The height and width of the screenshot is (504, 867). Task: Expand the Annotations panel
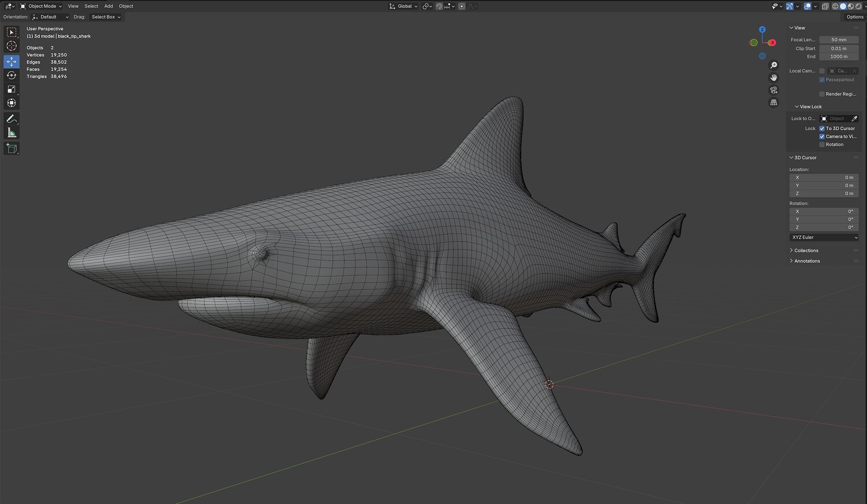pos(805,261)
